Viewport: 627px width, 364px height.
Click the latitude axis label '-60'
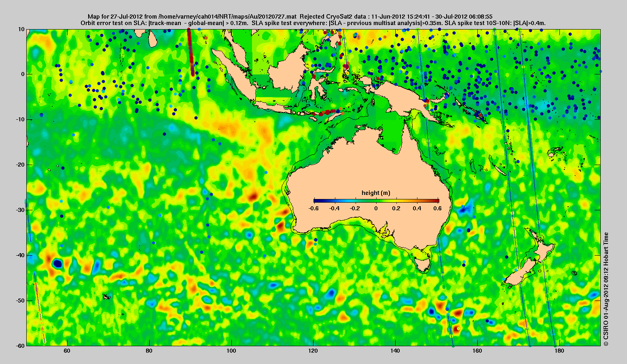coord(20,346)
